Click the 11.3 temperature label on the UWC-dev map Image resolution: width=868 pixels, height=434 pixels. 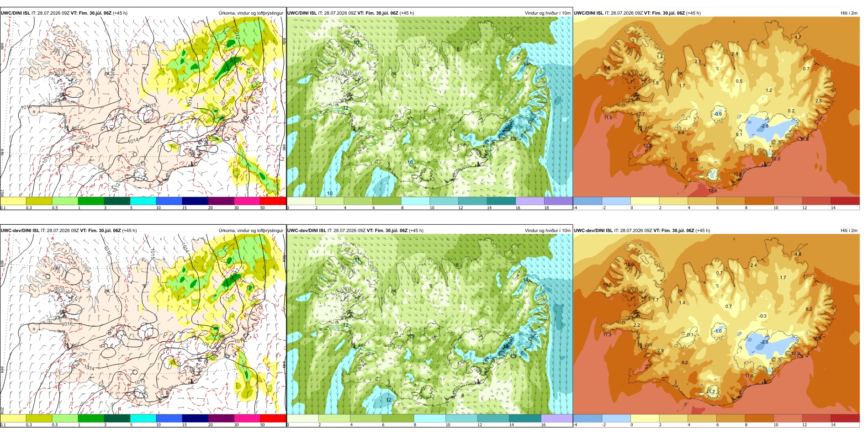point(607,334)
